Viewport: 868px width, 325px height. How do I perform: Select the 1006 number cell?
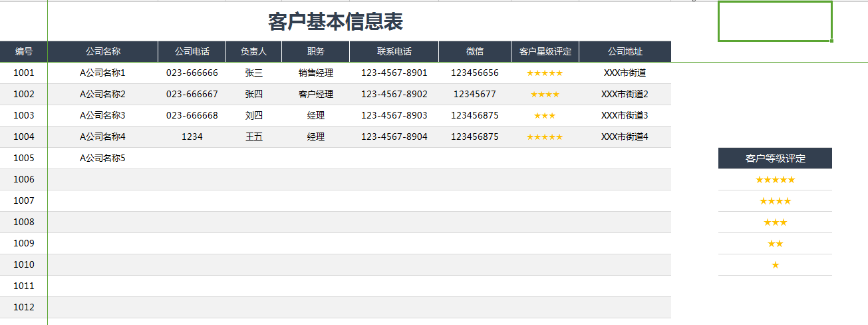click(24, 180)
